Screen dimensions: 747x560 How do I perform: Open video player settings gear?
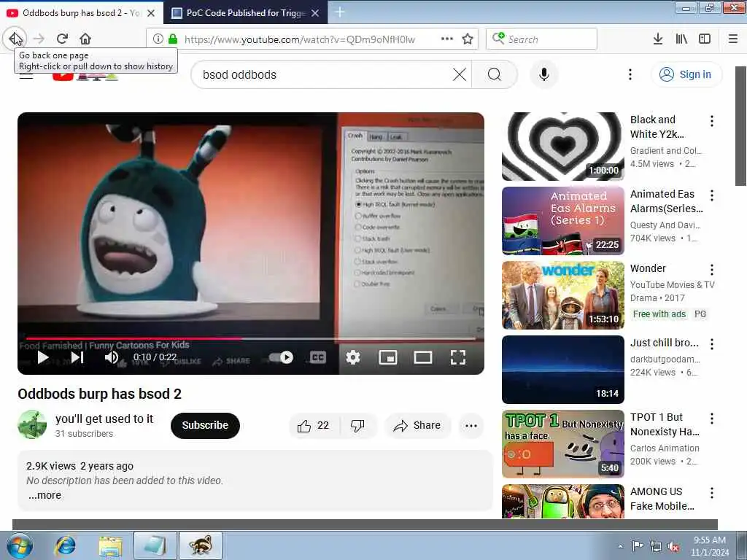coord(352,357)
